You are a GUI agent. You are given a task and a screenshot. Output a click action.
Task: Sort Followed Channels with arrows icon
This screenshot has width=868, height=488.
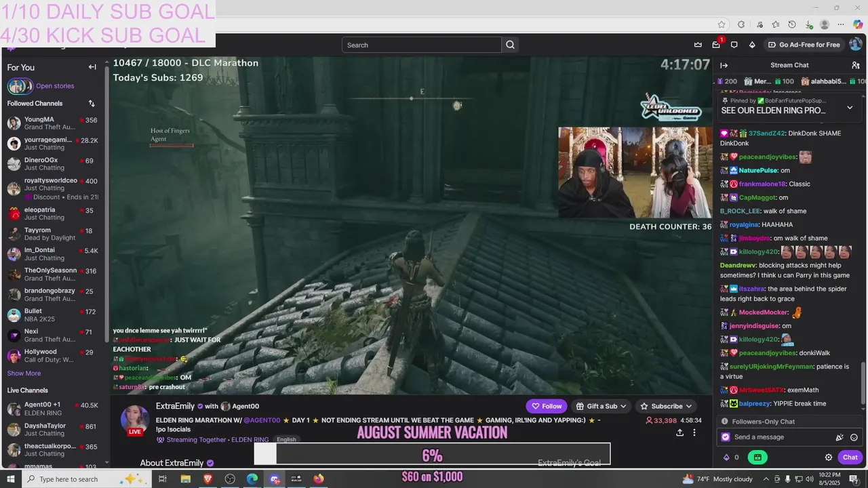tap(92, 104)
